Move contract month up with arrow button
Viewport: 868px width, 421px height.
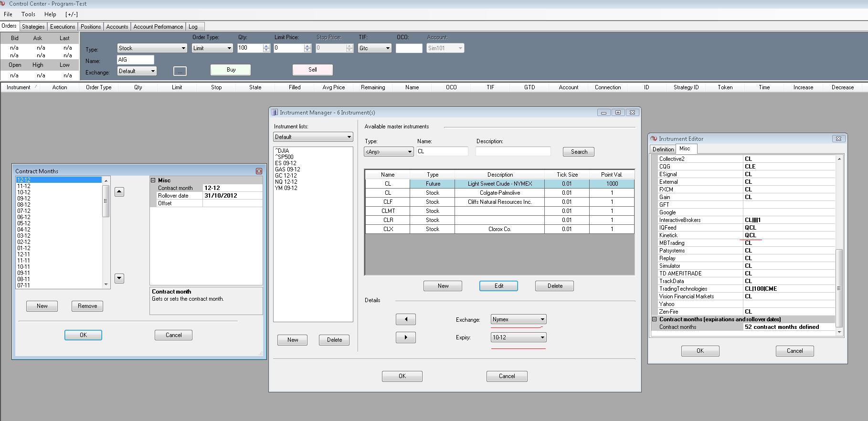click(x=119, y=192)
